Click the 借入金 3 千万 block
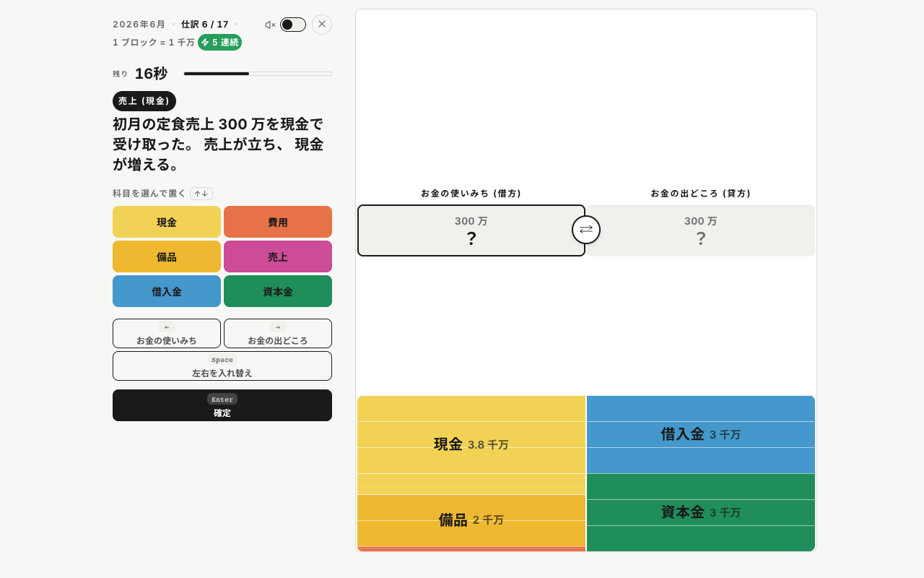 (701, 434)
